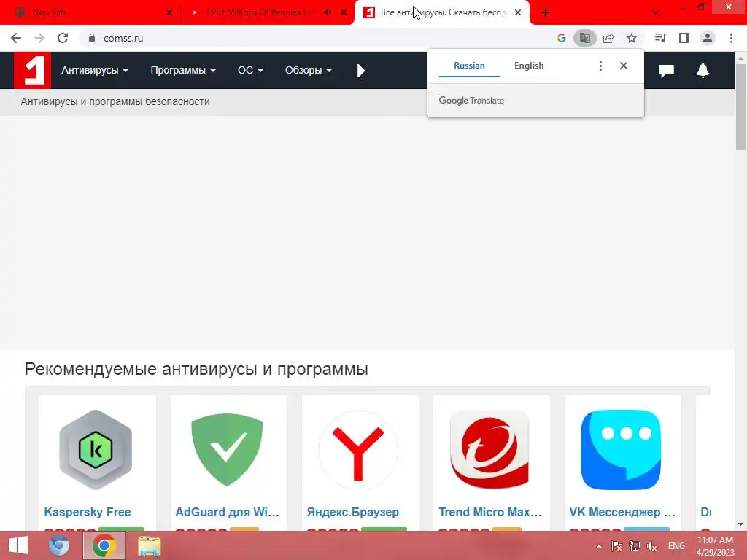747x560 pixels.
Task: Click the Google icon in address bar
Action: (562, 38)
